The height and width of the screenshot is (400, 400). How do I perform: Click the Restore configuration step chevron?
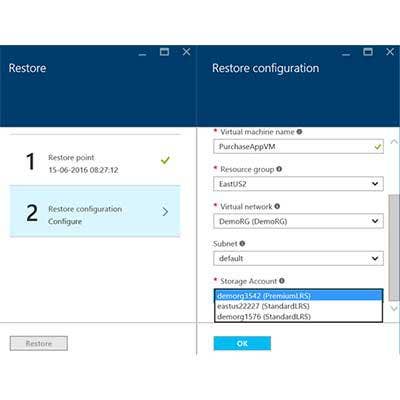tap(165, 212)
